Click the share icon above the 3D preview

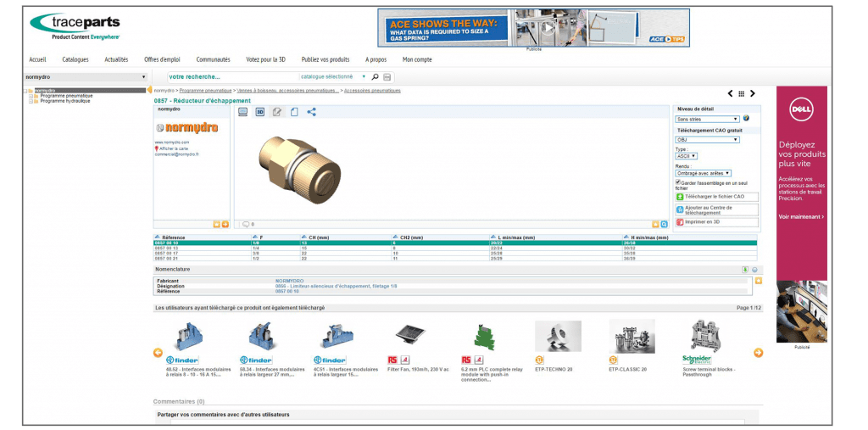(311, 112)
